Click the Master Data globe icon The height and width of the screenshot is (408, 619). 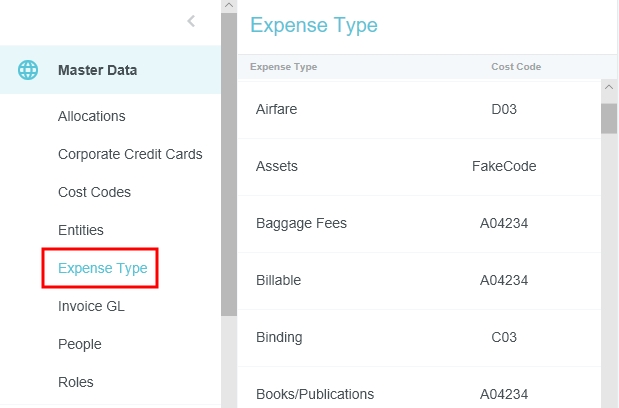pos(28,70)
